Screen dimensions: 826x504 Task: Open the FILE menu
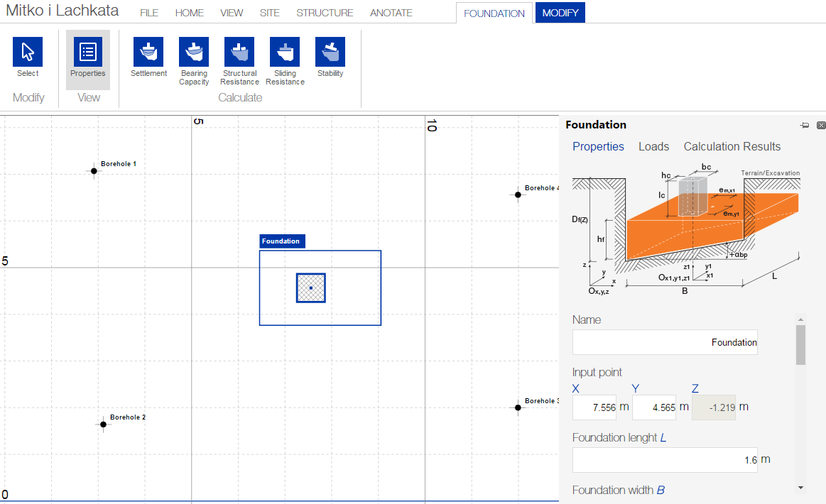149,13
